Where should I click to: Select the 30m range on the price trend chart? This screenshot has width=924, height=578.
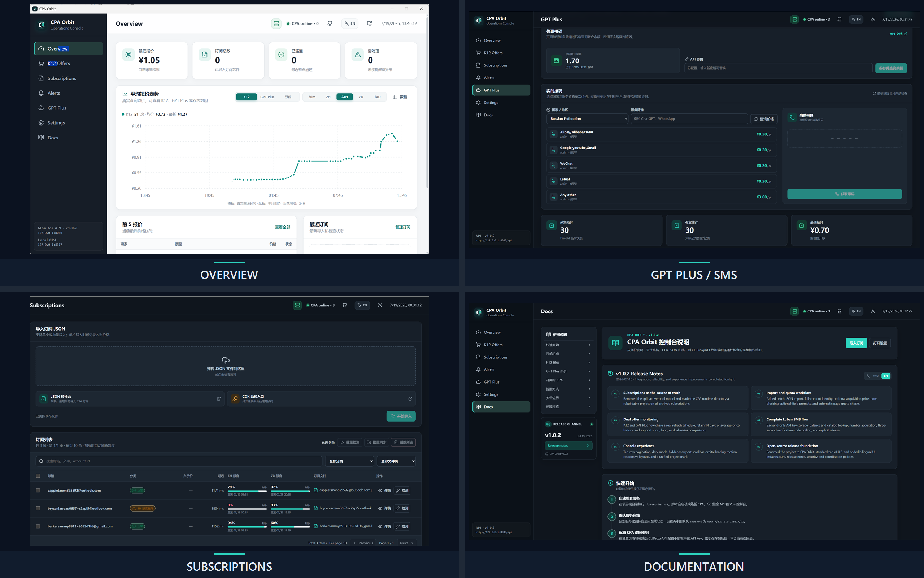tap(312, 97)
